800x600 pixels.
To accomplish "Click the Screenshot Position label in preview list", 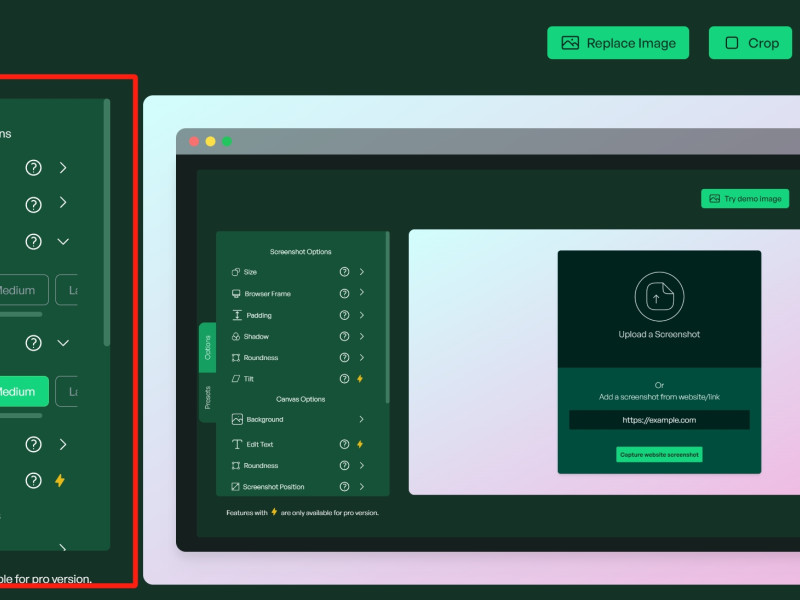I will point(273,487).
